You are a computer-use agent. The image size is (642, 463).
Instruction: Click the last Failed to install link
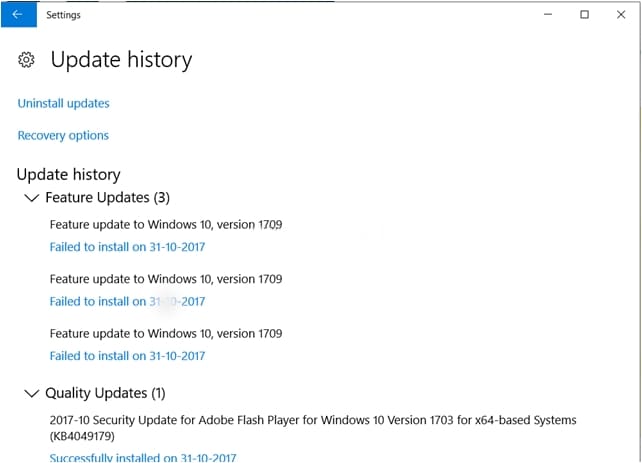point(127,356)
